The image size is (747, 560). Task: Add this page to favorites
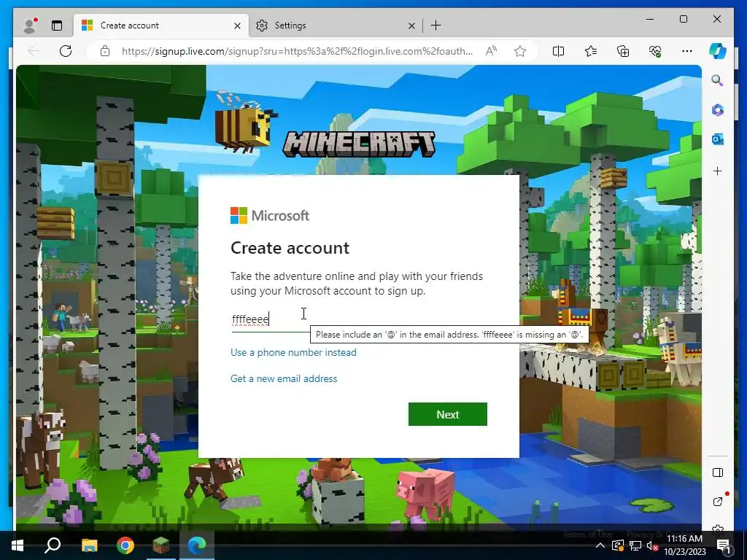pos(520,51)
